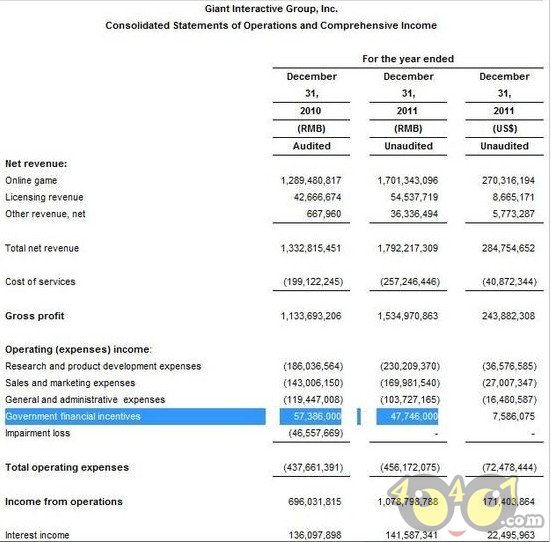Click the 'For the year ended' header
Viewport: 551px width, 542px height.
(x=408, y=59)
